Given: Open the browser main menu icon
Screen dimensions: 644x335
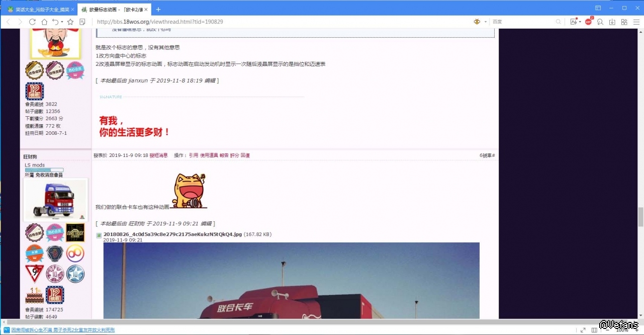Looking at the screenshot, I should pos(636,22).
